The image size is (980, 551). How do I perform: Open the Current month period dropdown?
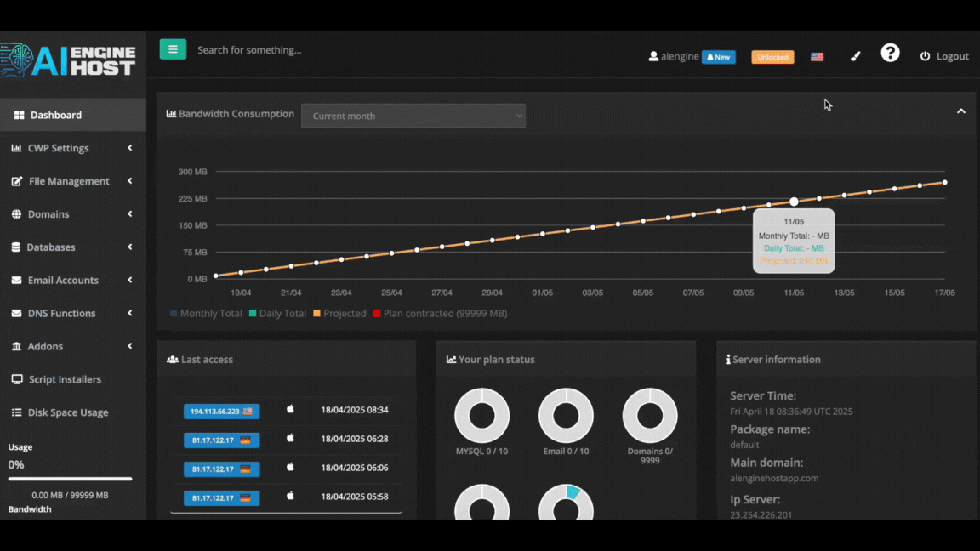point(413,116)
